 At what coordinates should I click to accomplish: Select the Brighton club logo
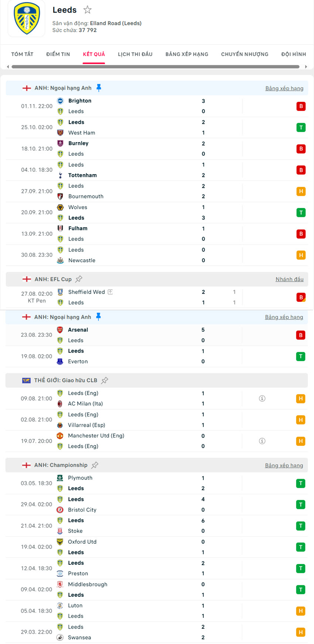(60, 100)
